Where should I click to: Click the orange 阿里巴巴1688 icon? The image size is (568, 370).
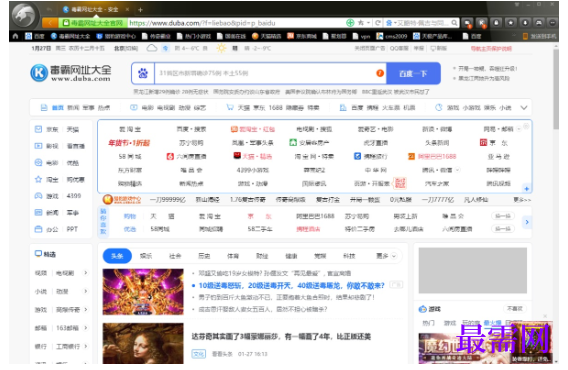412,156
